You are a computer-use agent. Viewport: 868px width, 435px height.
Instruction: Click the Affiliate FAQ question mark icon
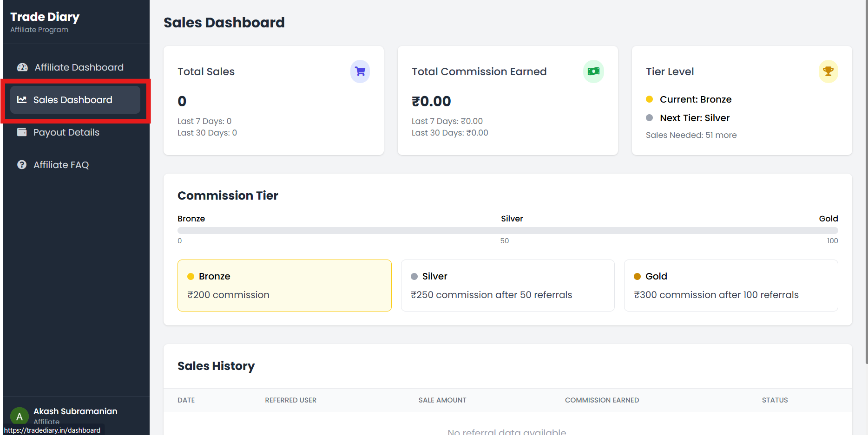(22, 165)
